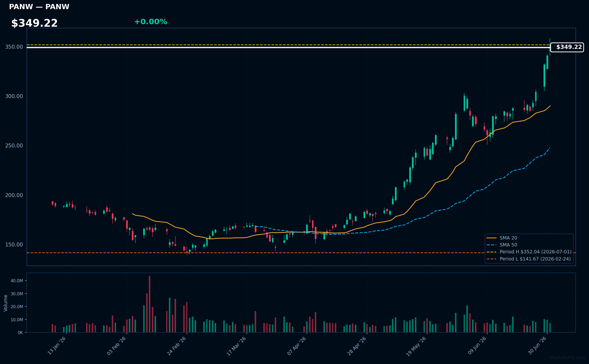Click the 09 Jun '26 date label
Viewport: 589px width, 364px height.
point(477,346)
